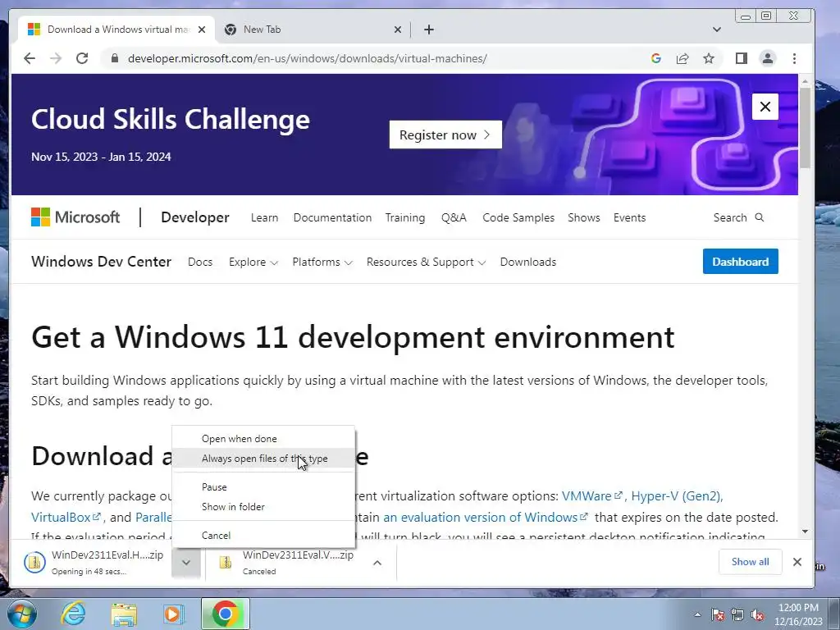Click the Chrome taskbar button
Image resolution: width=840 pixels, height=630 pixels.
[x=226, y=614]
